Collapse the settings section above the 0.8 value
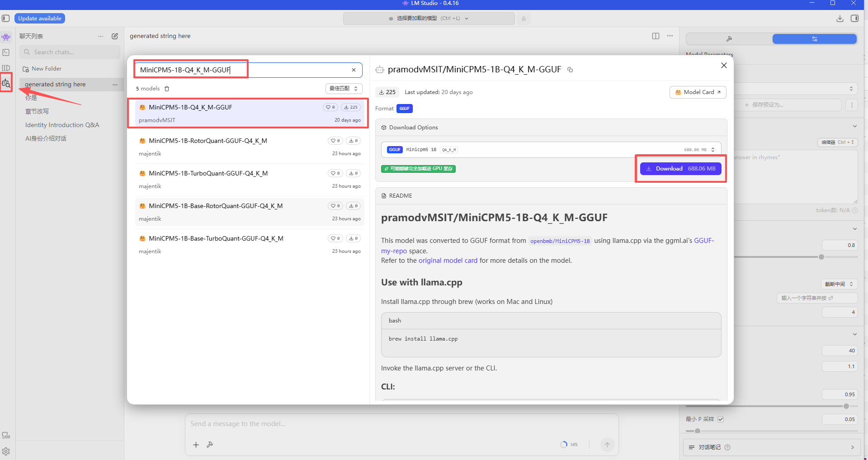This screenshot has height=460, width=868. [x=855, y=229]
